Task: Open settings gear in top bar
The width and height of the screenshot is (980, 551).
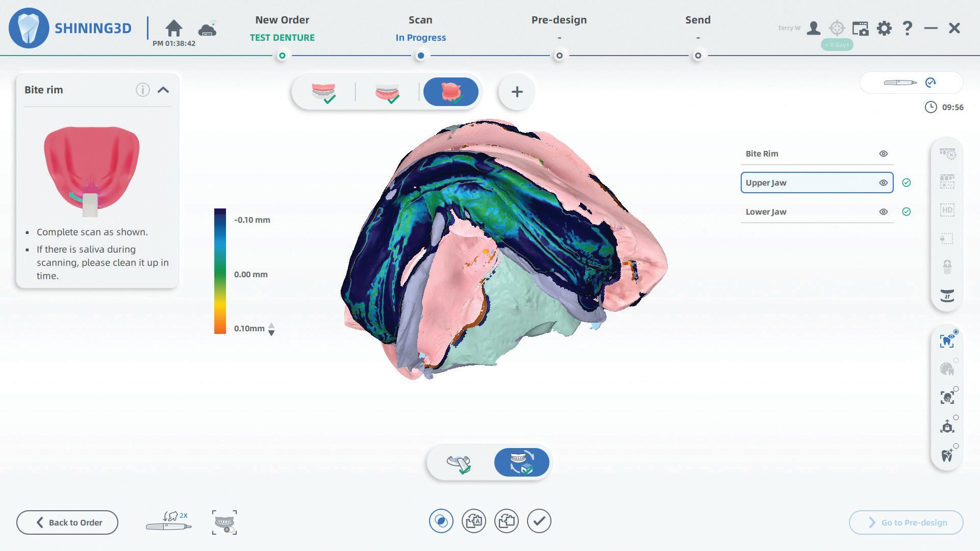Action: 884,29
